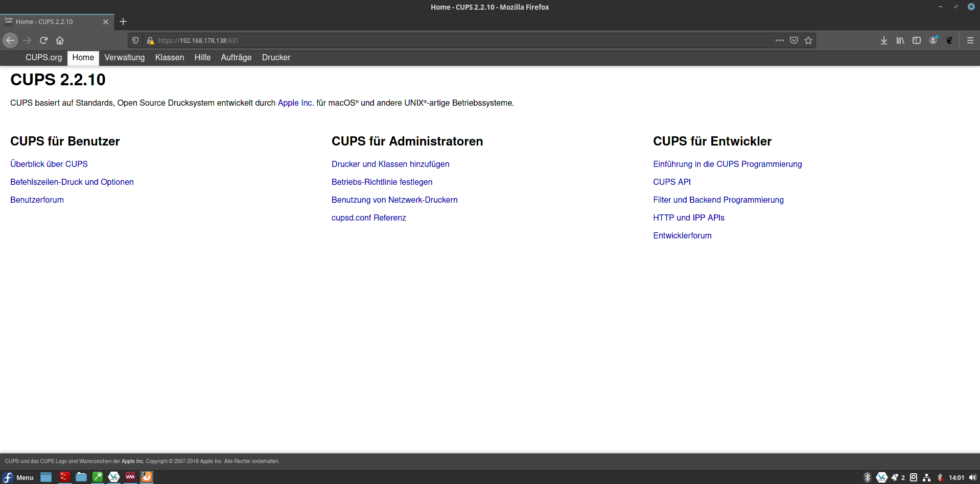Open Einführung in die CUPS Programmierung

728,164
